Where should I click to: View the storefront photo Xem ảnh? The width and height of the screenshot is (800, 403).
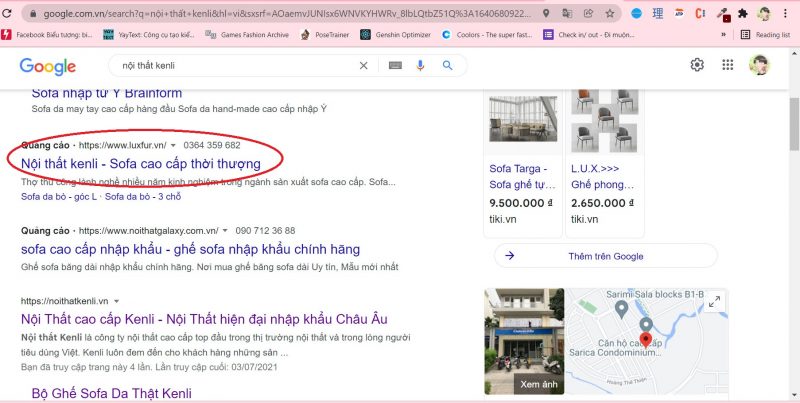(524, 341)
